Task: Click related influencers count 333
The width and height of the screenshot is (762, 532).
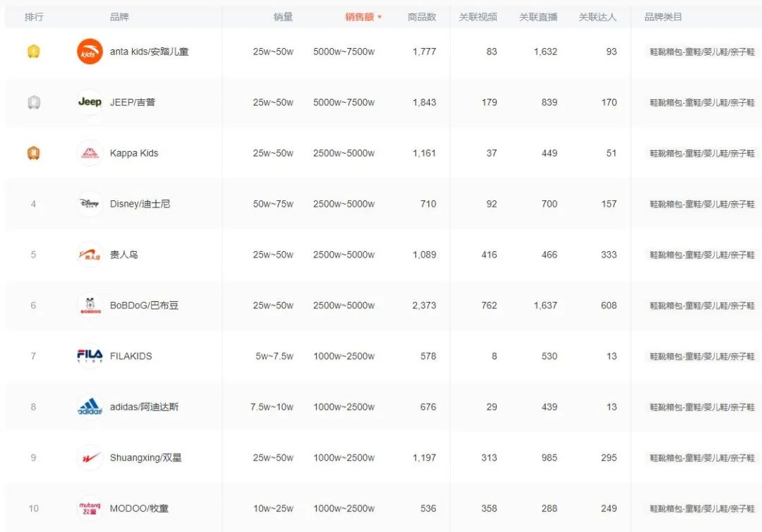Action: point(609,255)
